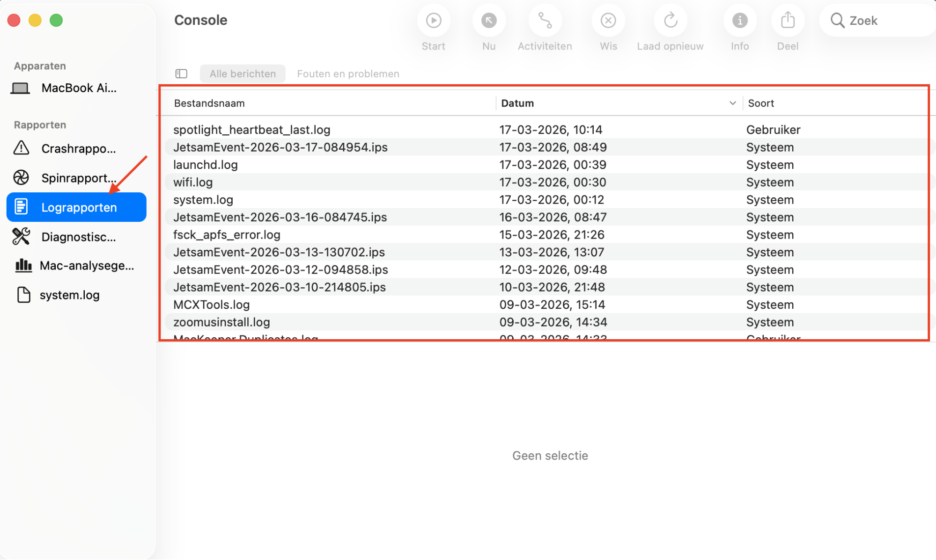Select the Crashrapporten icon in the sidebar

(21, 149)
